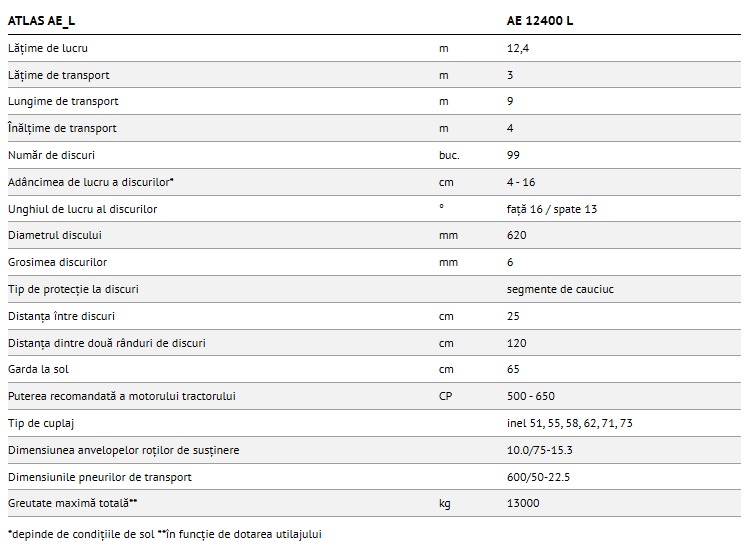This screenshot has width=755, height=551.
Task: Click the CP unit cell
Action: (447, 396)
